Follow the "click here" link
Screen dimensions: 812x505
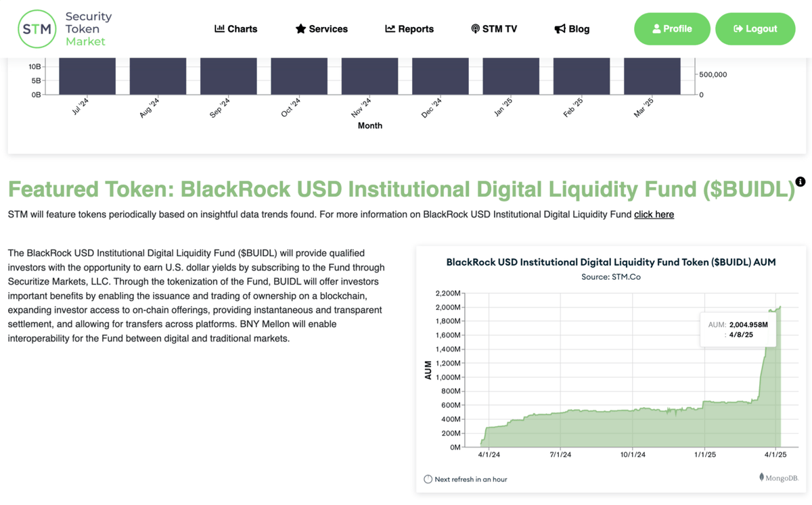pos(654,214)
